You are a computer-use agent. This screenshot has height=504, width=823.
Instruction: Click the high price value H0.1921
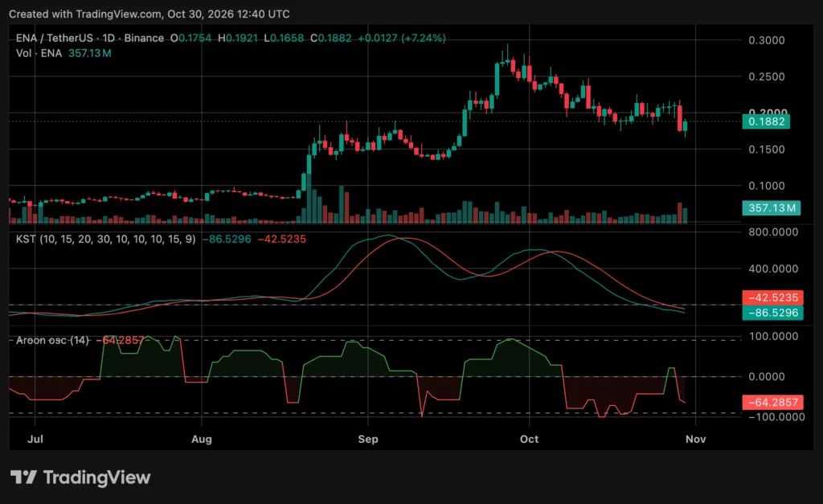click(x=237, y=39)
